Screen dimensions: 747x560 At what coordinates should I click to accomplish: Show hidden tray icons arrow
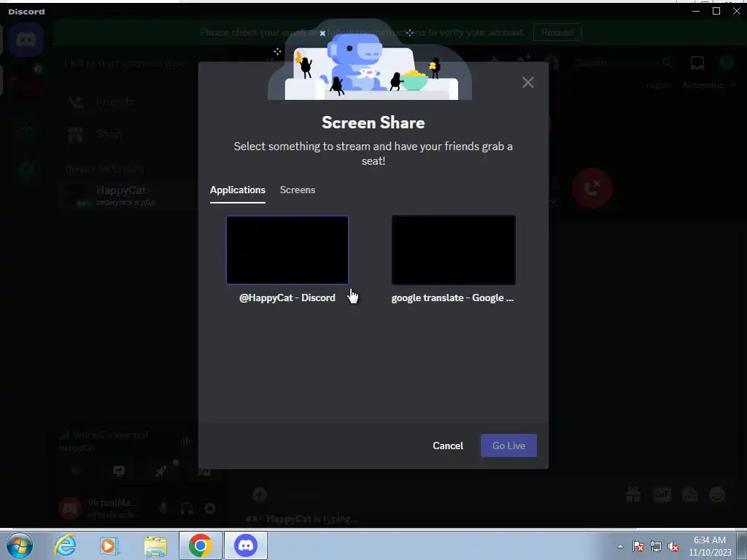(620, 546)
